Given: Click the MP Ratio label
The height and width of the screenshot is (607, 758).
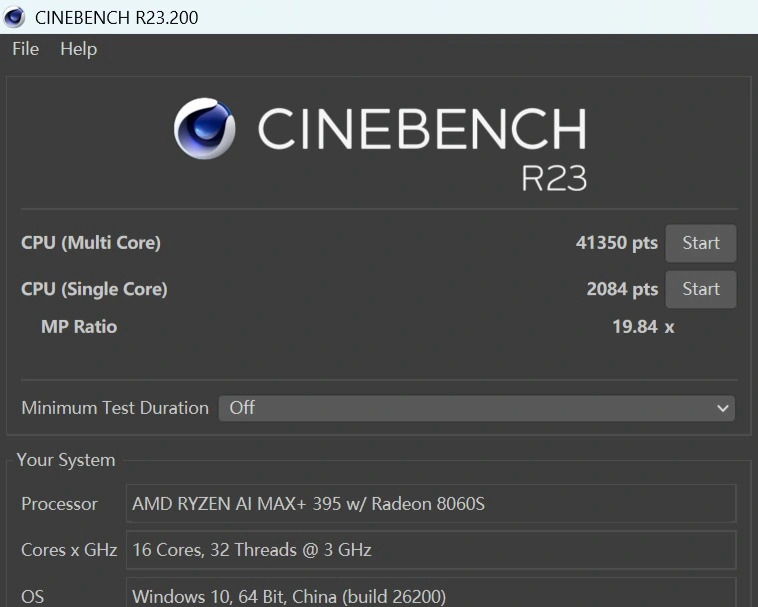Looking at the screenshot, I should (x=79, y=327).
